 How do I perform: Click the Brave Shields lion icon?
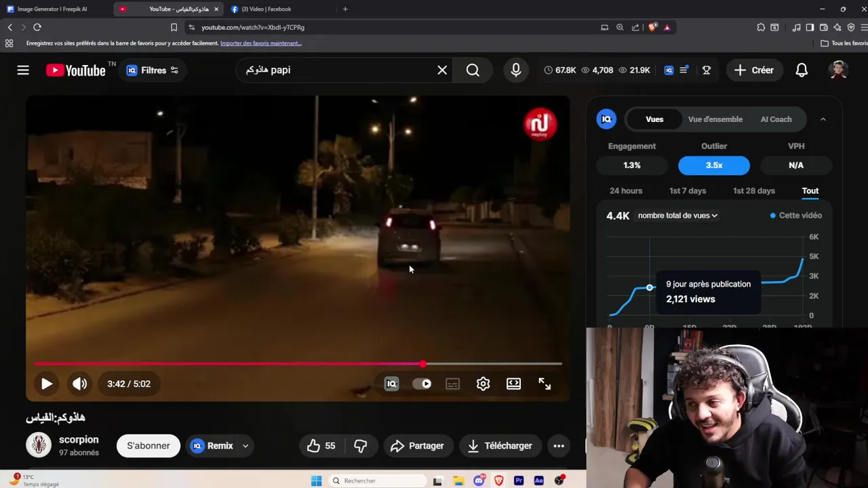652,27
